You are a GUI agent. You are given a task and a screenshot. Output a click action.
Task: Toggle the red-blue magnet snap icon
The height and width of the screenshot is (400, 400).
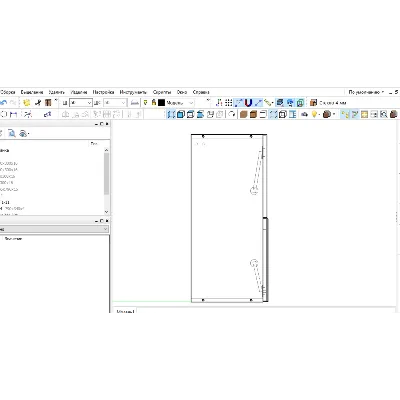click(248, 103)
